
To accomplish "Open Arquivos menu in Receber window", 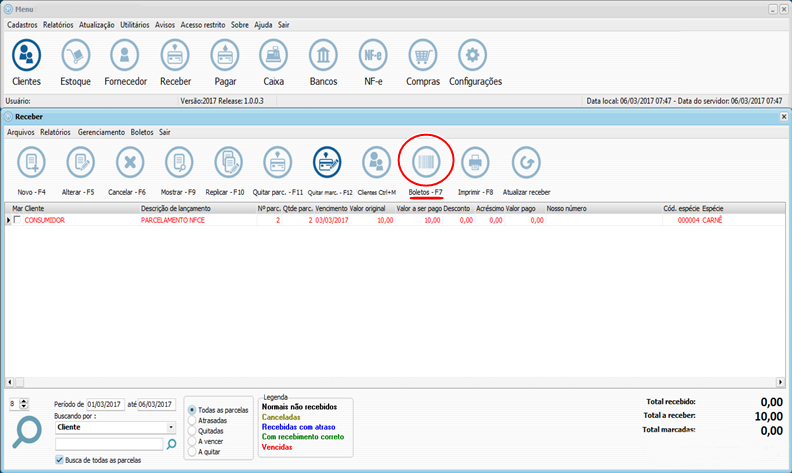I will point(21,132).
